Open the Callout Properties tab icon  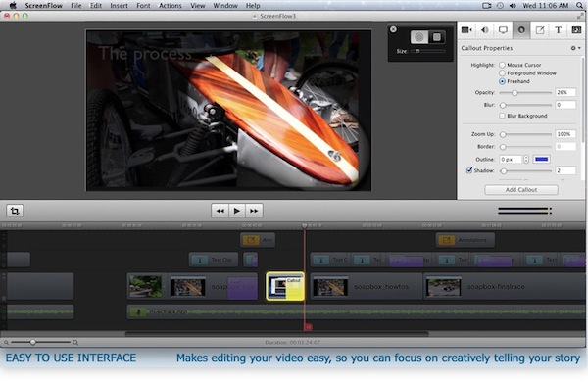point(521,30)
